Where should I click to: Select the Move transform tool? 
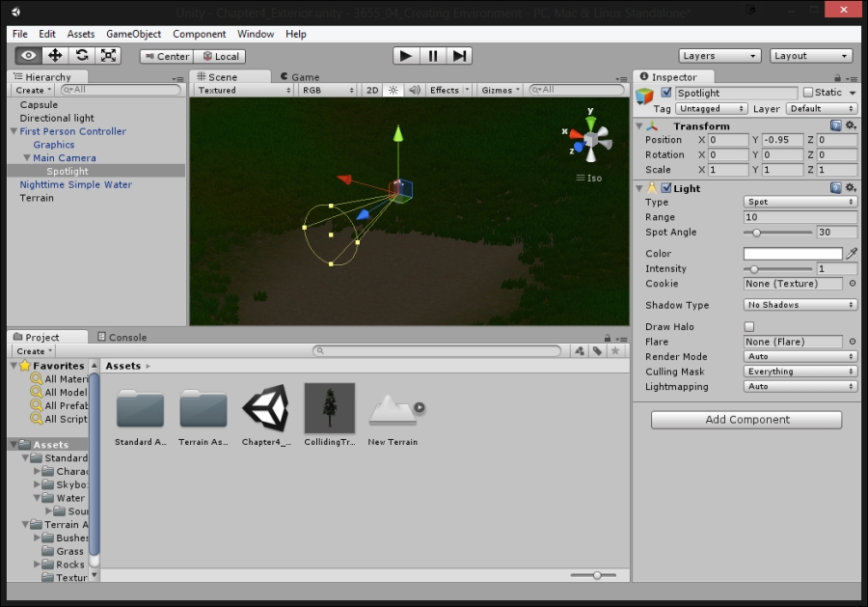[x=55, y=55]
